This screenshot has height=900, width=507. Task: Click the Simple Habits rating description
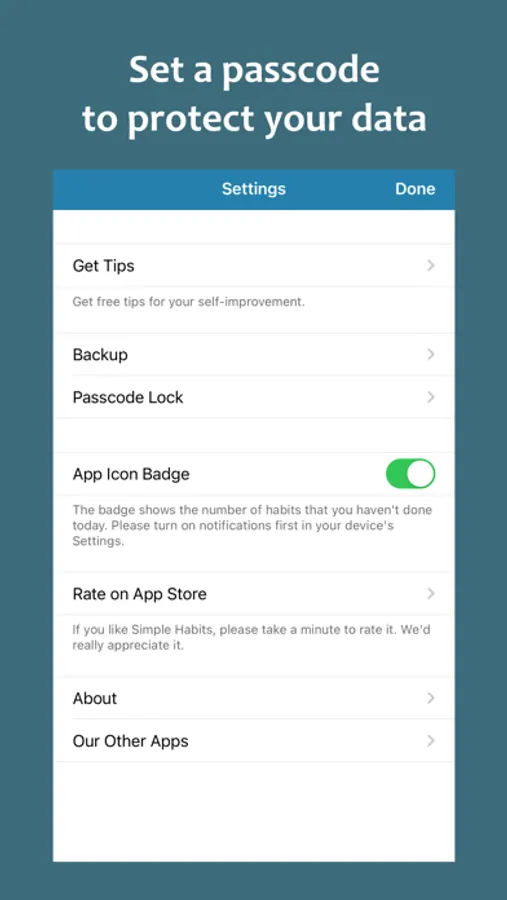pyautogui.click(x=251, y=637)
